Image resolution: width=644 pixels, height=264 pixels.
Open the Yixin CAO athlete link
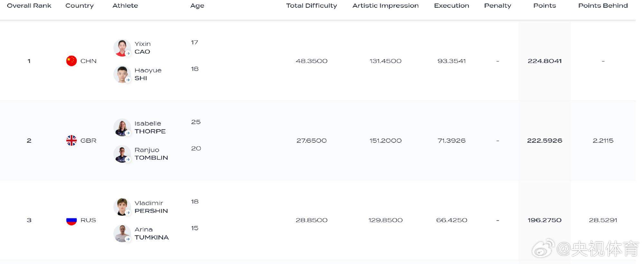[143, 48]
